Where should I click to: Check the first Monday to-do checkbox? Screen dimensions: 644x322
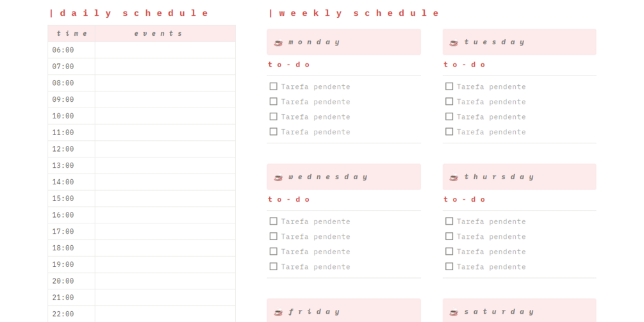(x=274, y=86)
